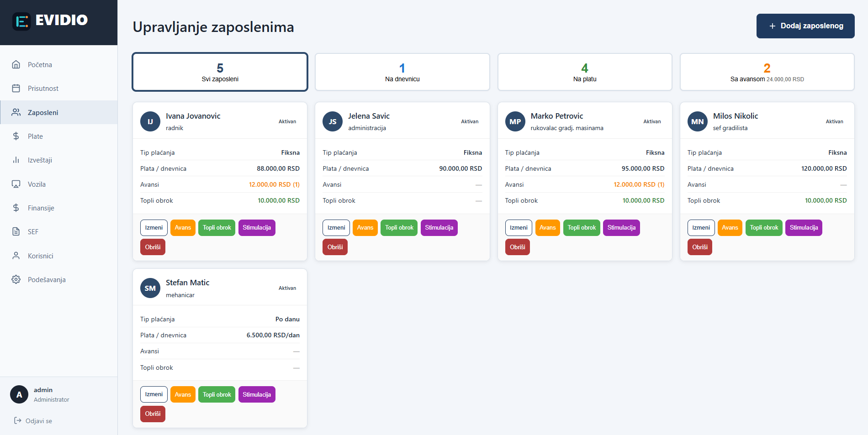The image size is (868, 435).
Task: Open the Početna home icon in sidebar
Action: click(16, 64)
